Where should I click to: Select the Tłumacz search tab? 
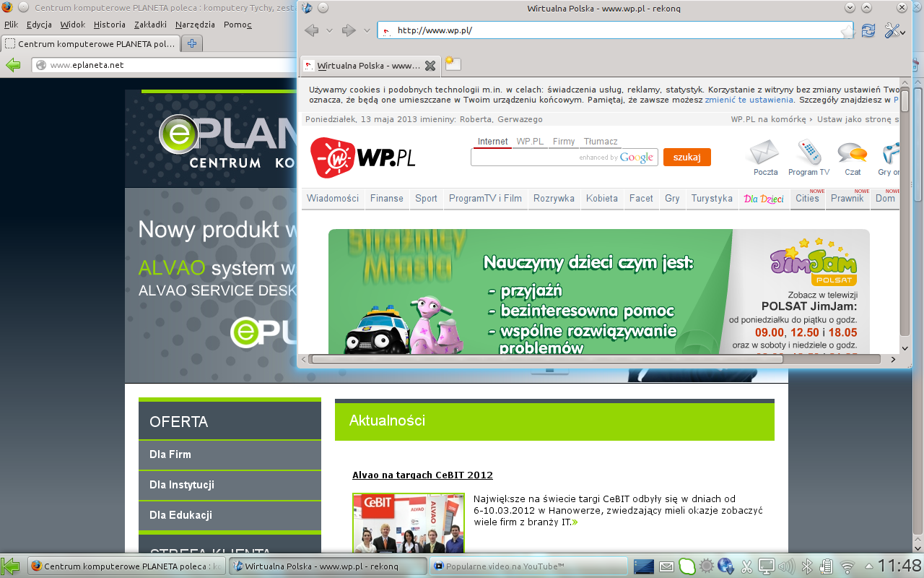601,142
